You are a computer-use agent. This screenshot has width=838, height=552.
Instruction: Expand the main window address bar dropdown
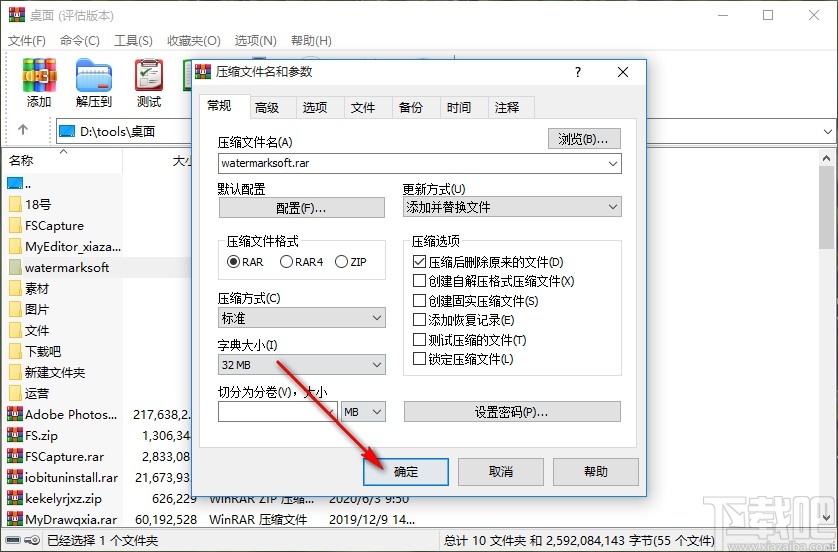(828, 131)
